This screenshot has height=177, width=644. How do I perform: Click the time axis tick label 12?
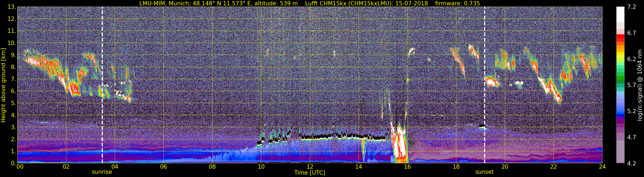tap(310, 167)
